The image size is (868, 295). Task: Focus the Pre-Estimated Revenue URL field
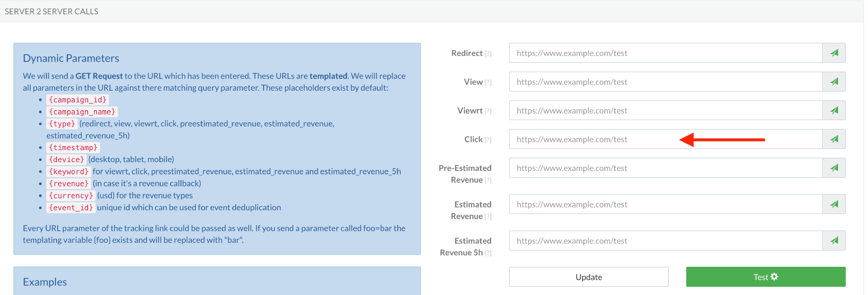pyautogui.click(x=666, y=167)
